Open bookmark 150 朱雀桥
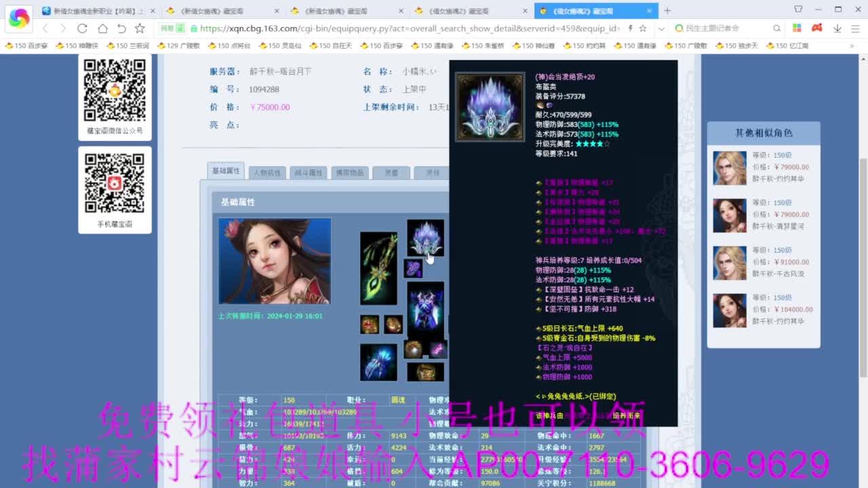868x488 pixels. [483, 45]
